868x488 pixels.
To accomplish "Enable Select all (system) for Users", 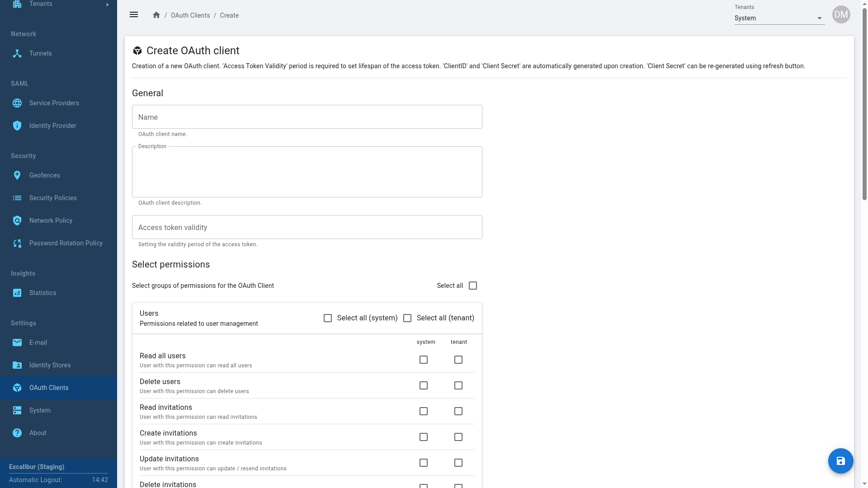I will 328,318.
